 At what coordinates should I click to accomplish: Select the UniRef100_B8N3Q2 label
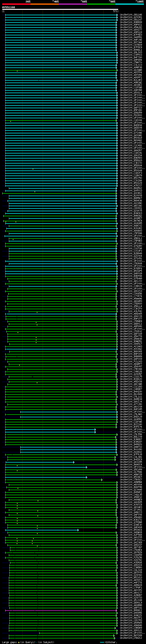tap(131, 216)
